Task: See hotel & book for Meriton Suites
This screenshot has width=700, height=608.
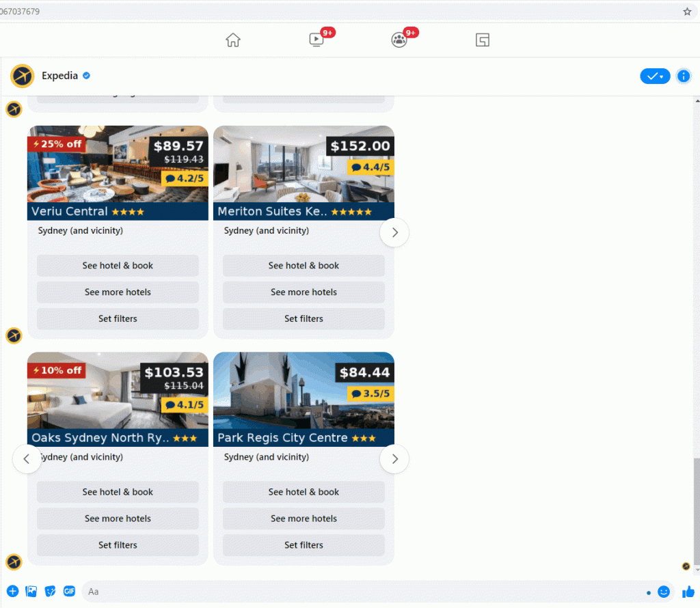Action: click(x=304, y=266)
